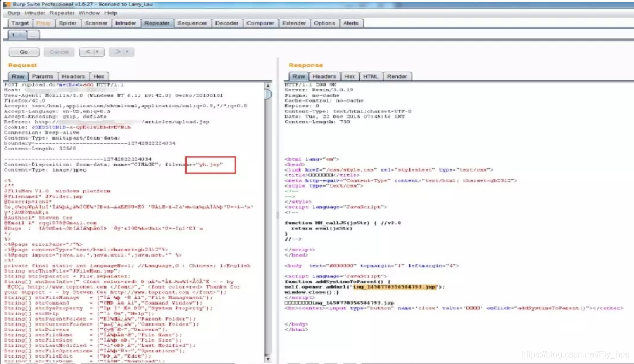Click the User-Agent header line
This screenshot has height=364, width=634.
pyautogui.click(x=113, y=96)
